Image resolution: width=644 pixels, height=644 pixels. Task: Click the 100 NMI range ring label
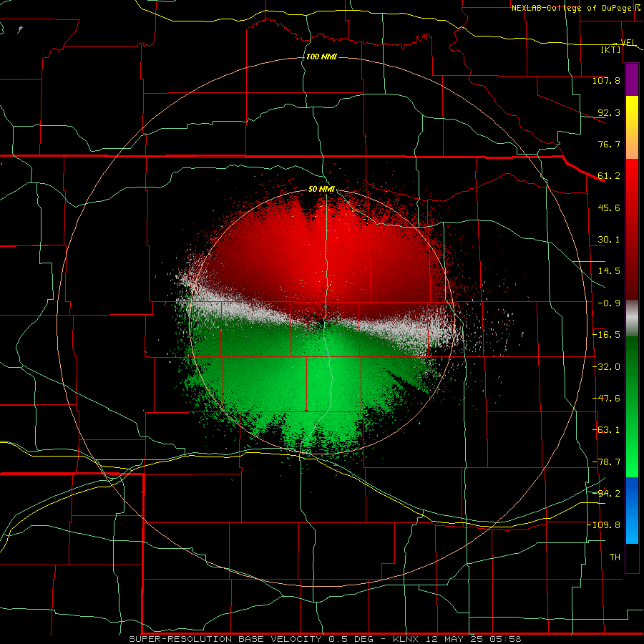321,57
